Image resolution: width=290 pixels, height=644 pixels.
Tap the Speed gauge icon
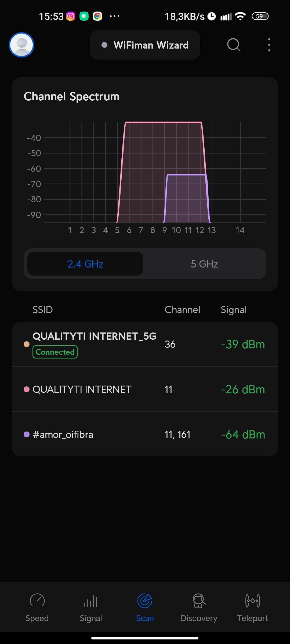tap(37, 601)
